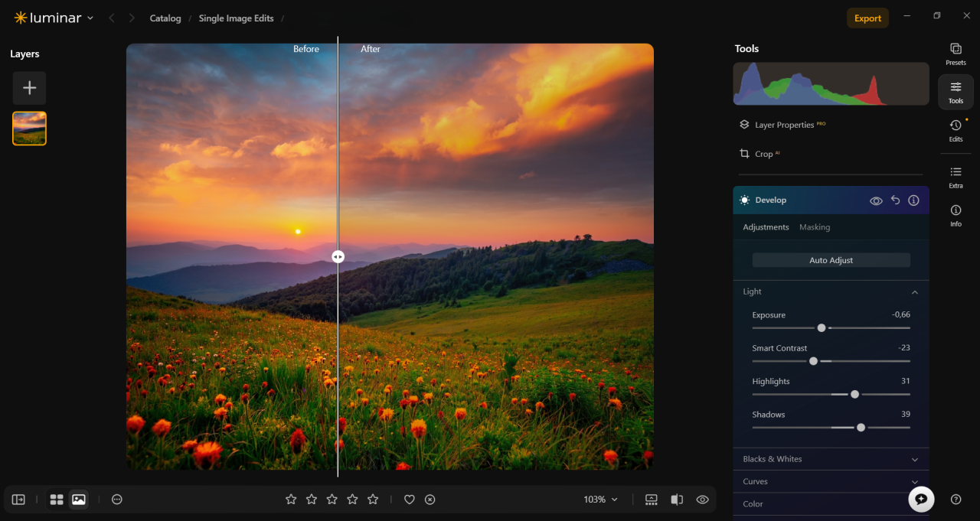Click the Exposure slider handle
The width and height of the screenshot is (980, 521).
(x=822, y=327)
